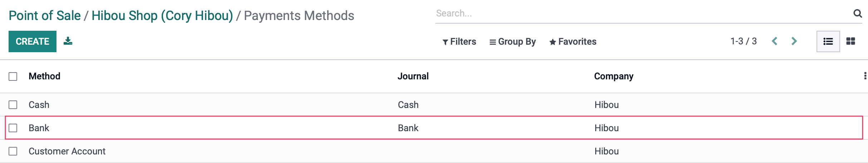Click the CREATE button
Screen dimensions: 868x163
33,41
